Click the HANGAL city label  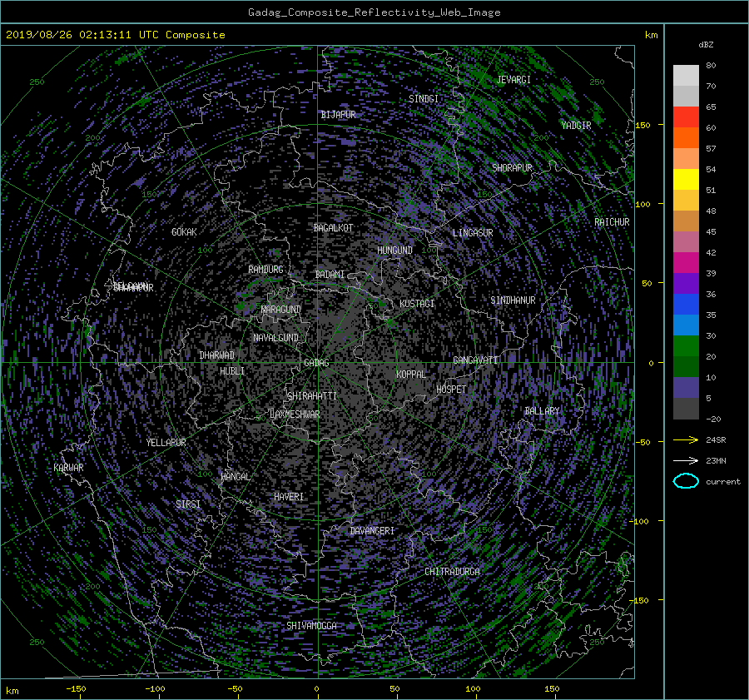pos(235,477)
